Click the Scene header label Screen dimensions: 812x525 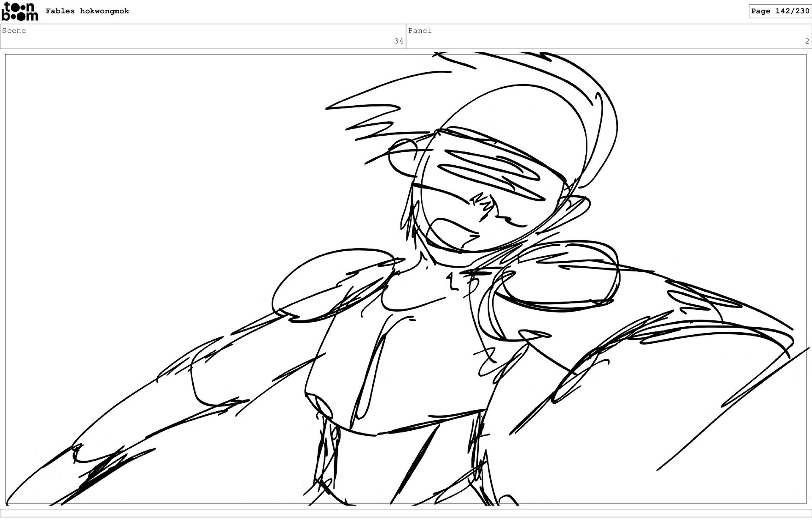(x=14, y=30)
